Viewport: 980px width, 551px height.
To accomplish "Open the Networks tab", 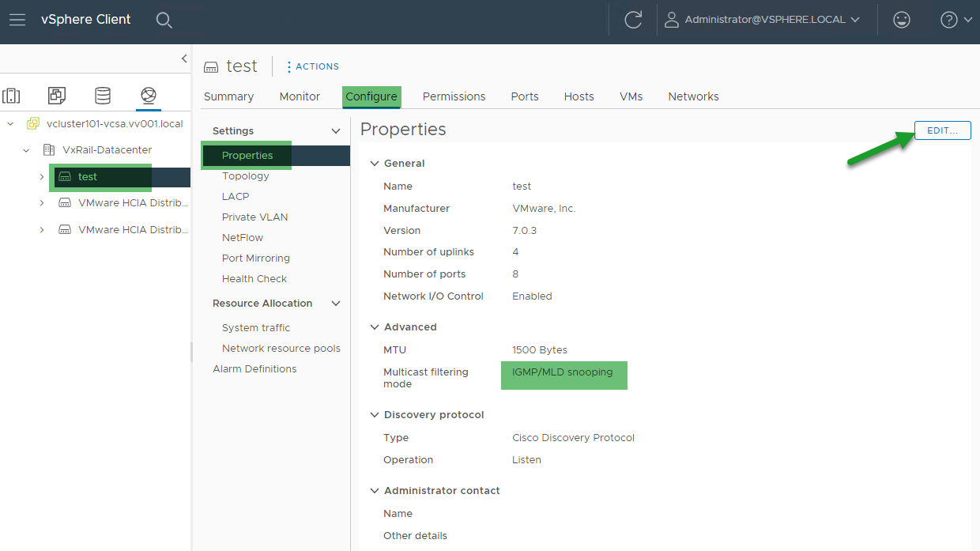I will click(x=693, y=96).
